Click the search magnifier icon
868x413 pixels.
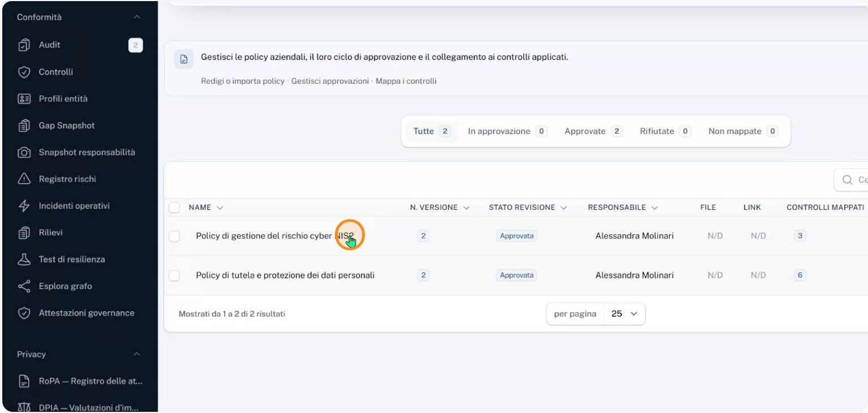tap(847, 180)
